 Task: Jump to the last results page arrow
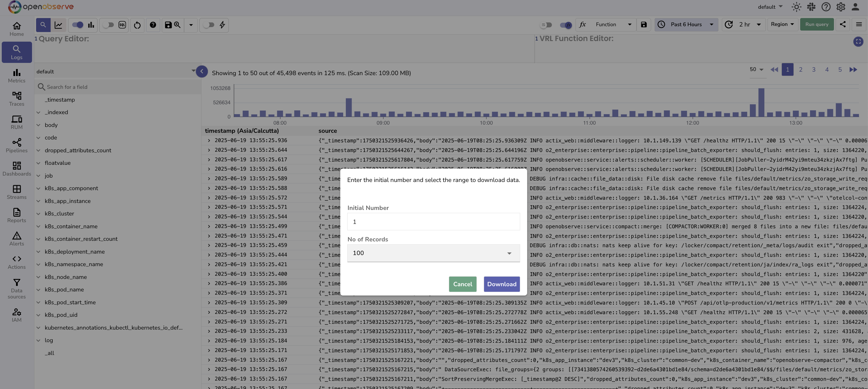pyautogui.click(x=853, y=69)
